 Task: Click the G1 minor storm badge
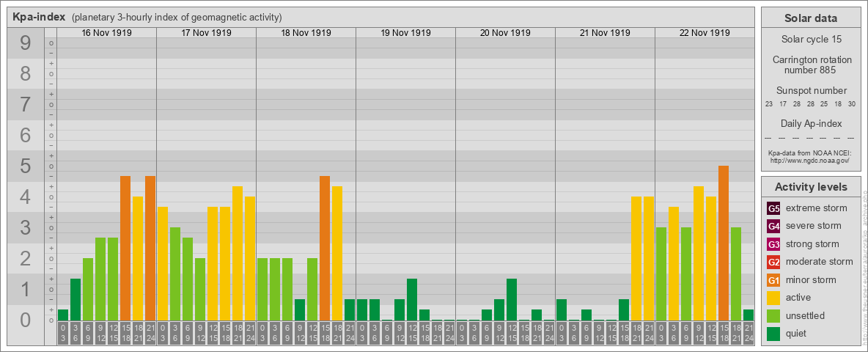773,280
